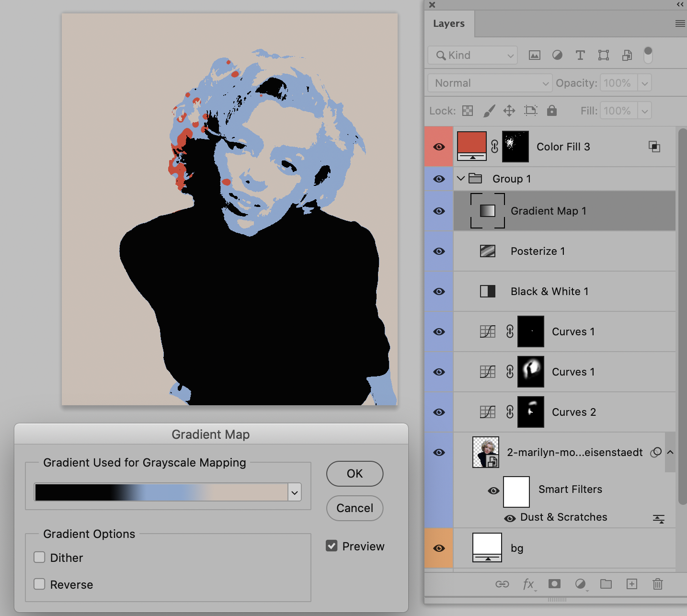The width and height of the screenshot is (687, 616).
Task: Click the Opacity value field
Action: [x=618, y=83]
